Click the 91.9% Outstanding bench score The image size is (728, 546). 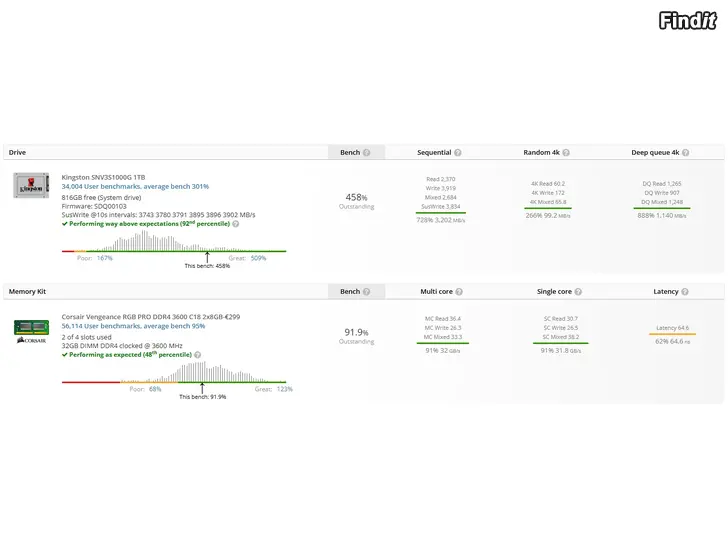tap(357, 336)
